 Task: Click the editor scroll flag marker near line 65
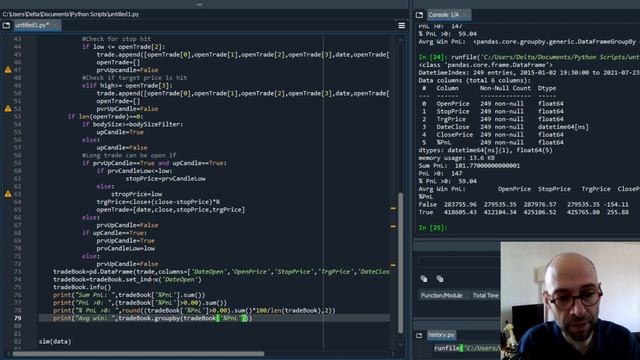[x=393, y=209]
